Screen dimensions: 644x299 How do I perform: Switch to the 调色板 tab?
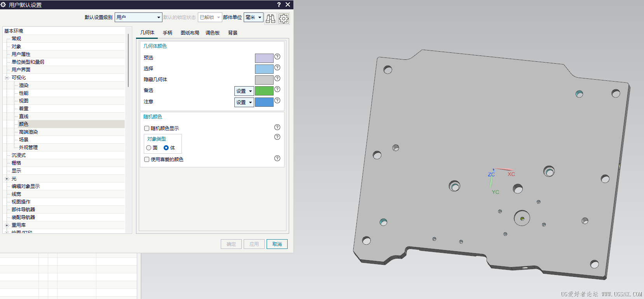(x=213, y=33)
